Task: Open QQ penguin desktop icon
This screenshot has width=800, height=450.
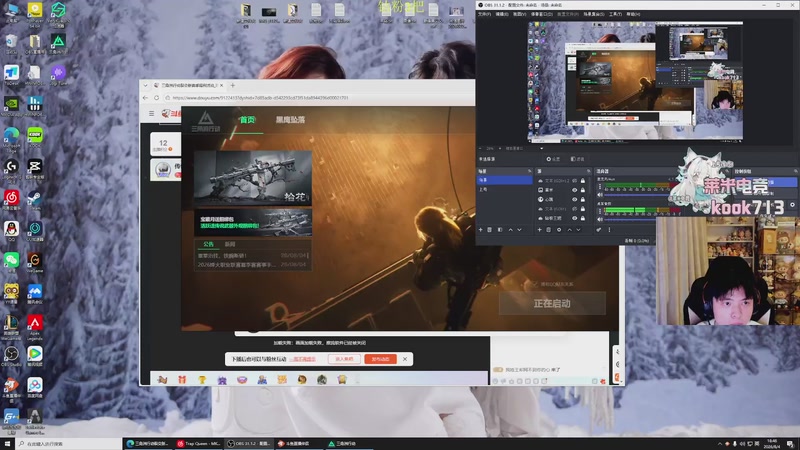Action: pyautogui.click(x=11, y=231)
